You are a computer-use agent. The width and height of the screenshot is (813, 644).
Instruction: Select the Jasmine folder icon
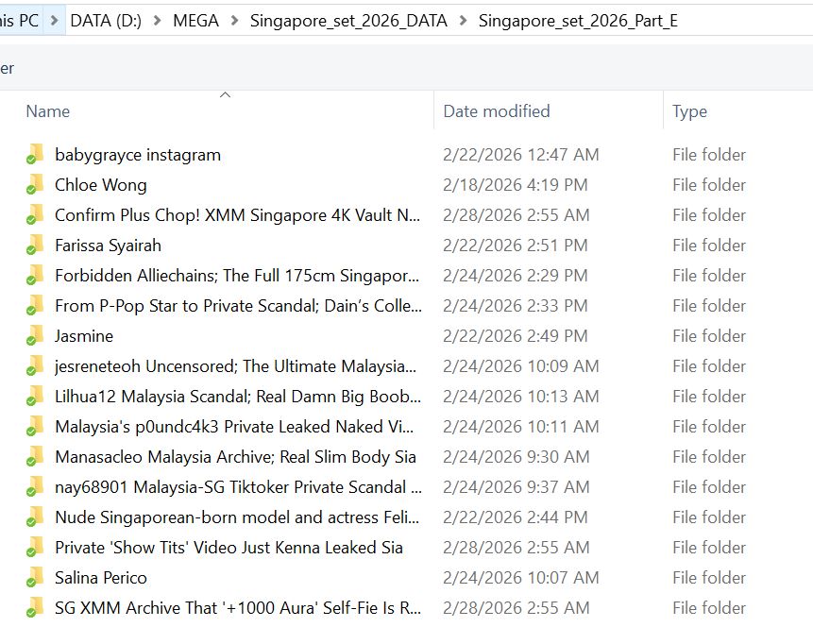click(35, 335)
